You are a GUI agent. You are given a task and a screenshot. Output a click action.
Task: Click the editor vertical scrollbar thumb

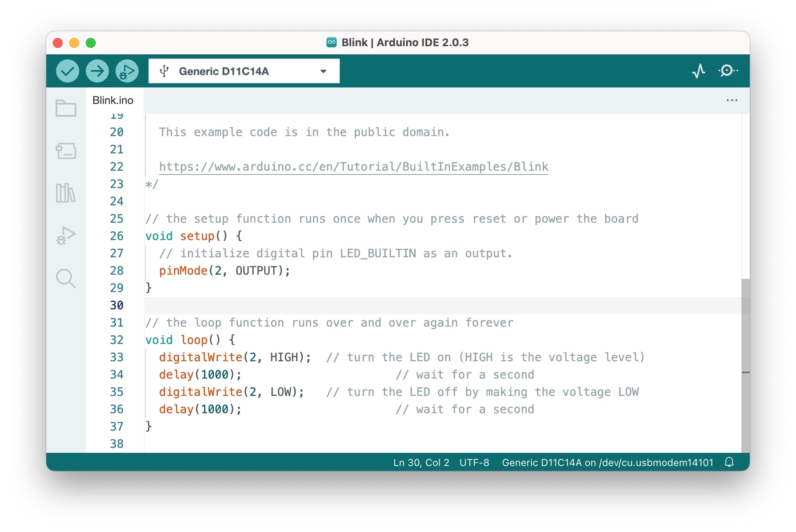point(745,365)
